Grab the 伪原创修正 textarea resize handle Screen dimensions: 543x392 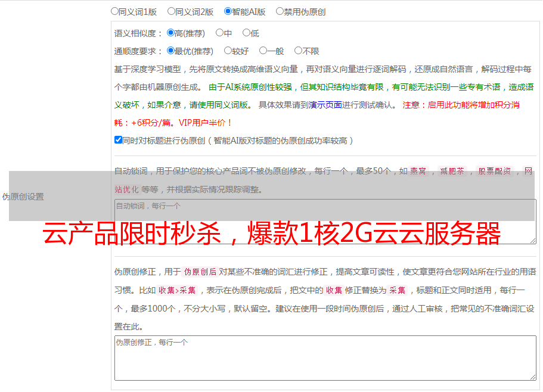(x=533, y=377)
